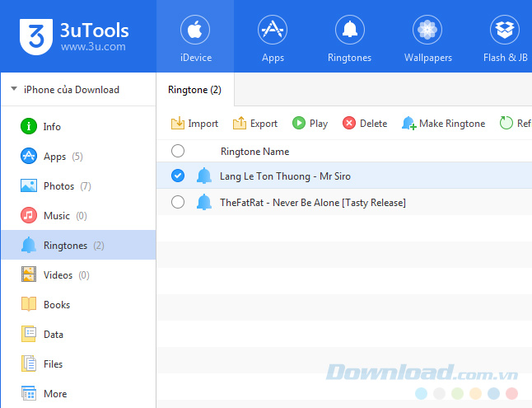Sort by the Ringtone Name column header
532x408 pixels.
(254, 152)
